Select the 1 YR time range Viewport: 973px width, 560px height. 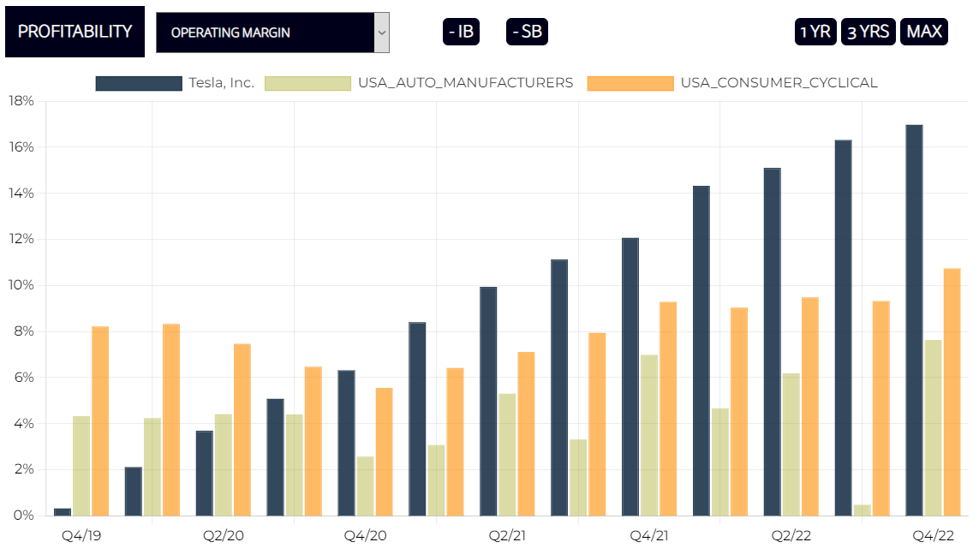coord(815,32)
